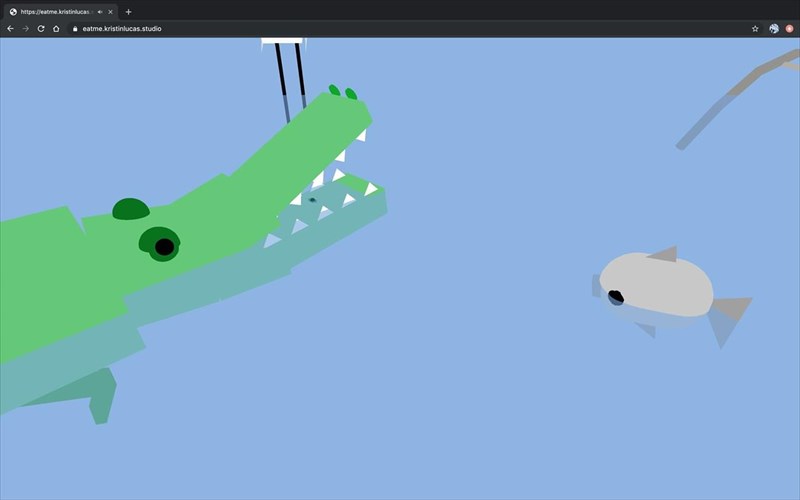Bookmark this page with the star icon
The height and width of the screenshot is (500, 800).
click(755, 29)
